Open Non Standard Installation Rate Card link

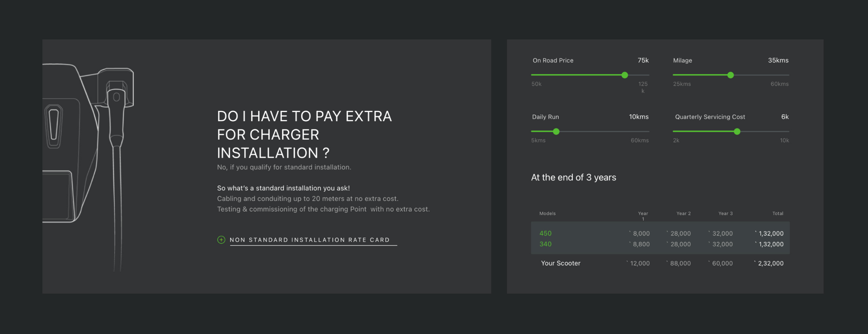click(309, 240)
